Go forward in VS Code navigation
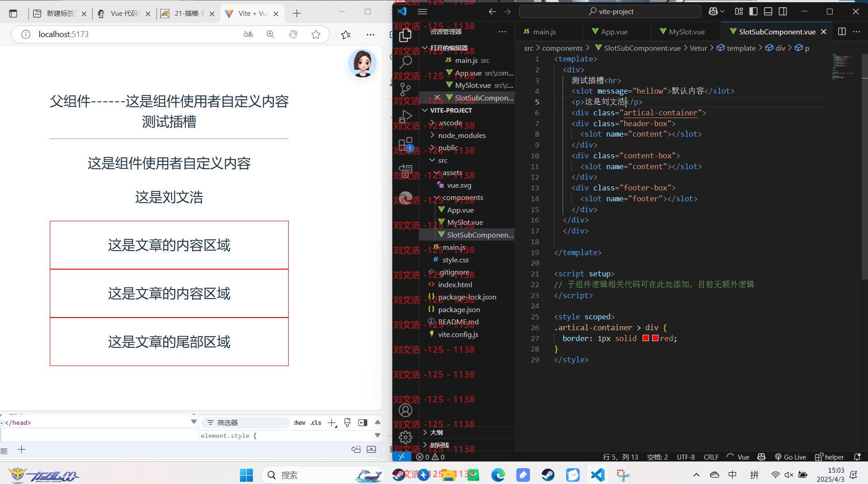The width and height of the screenshot is (868, 484). 507,12
